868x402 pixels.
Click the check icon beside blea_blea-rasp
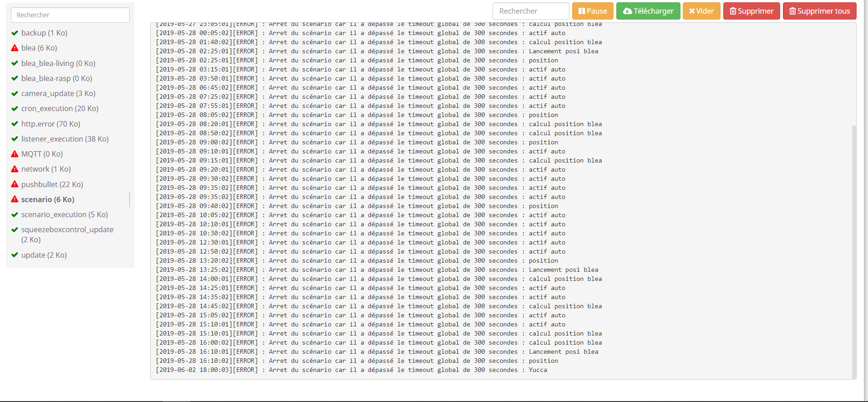point(15,78)
